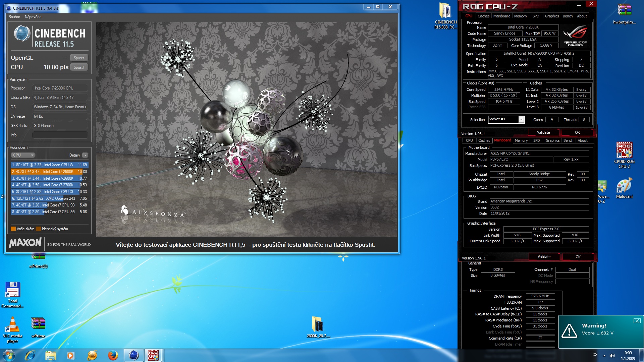Click OK in the Mainboard CPU-Z window
Screen dimensions: 644x362
[578, 257]
